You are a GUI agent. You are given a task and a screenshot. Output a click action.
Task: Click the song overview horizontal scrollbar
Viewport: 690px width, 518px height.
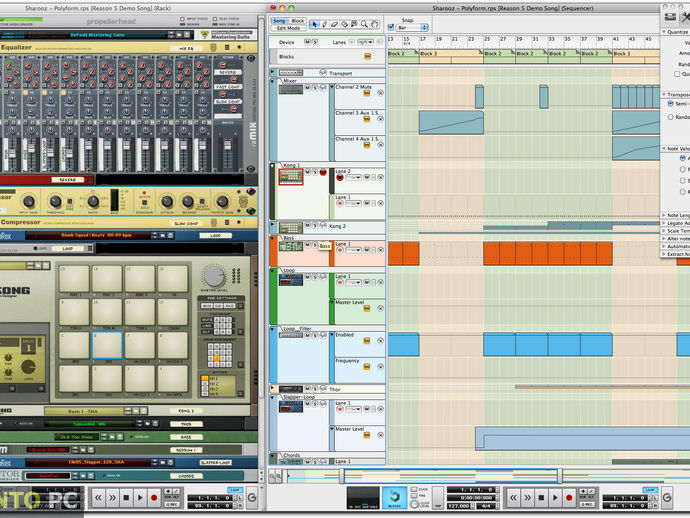coord(451,476)
